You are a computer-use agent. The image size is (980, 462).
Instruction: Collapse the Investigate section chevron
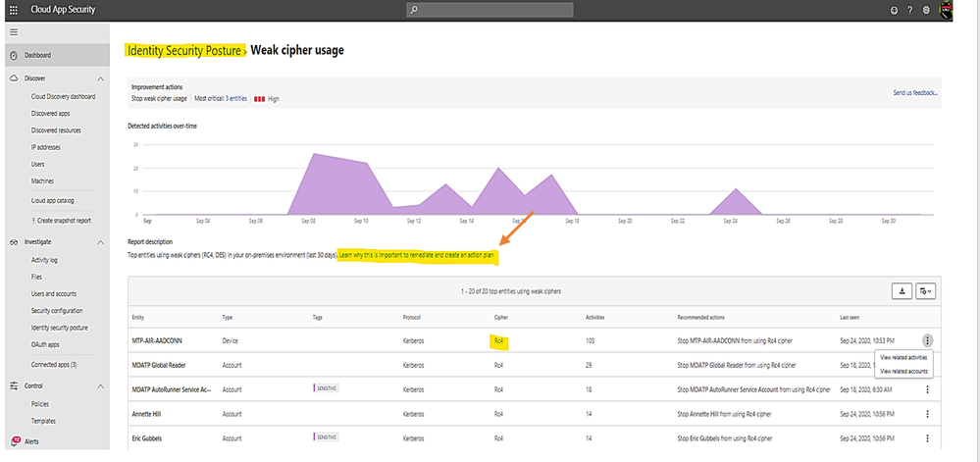[x=101, y=242]
